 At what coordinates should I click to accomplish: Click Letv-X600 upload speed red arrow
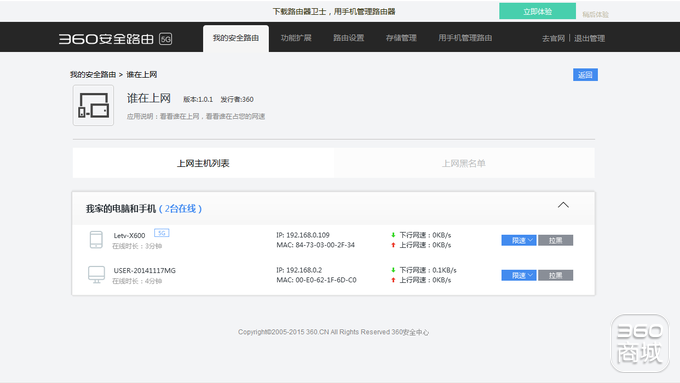coord(393,245)
